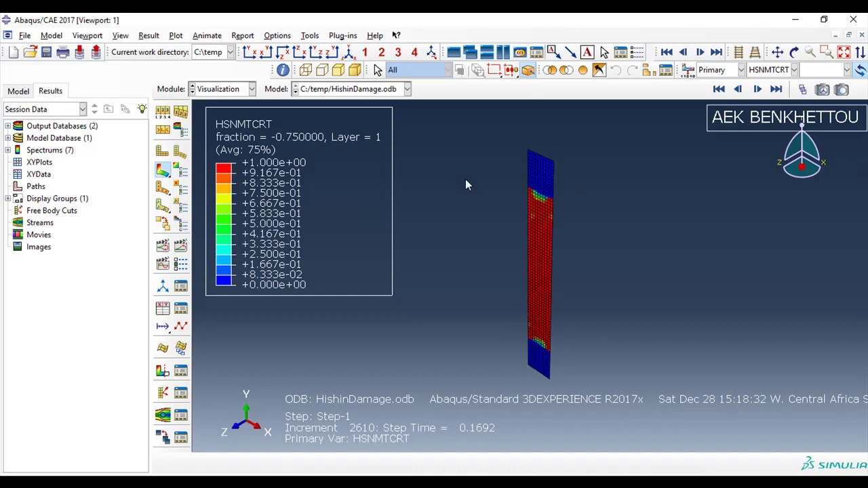
Task: Select Free Body Cuts in the tree
Action: (52, 210)
